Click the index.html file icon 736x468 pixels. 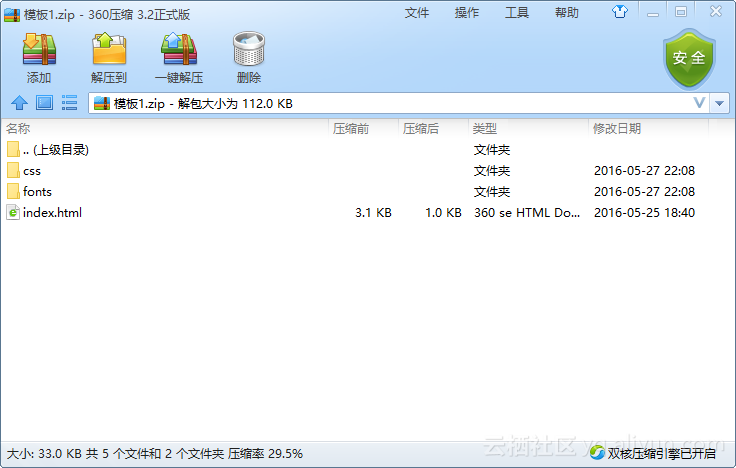coord(13,213)
